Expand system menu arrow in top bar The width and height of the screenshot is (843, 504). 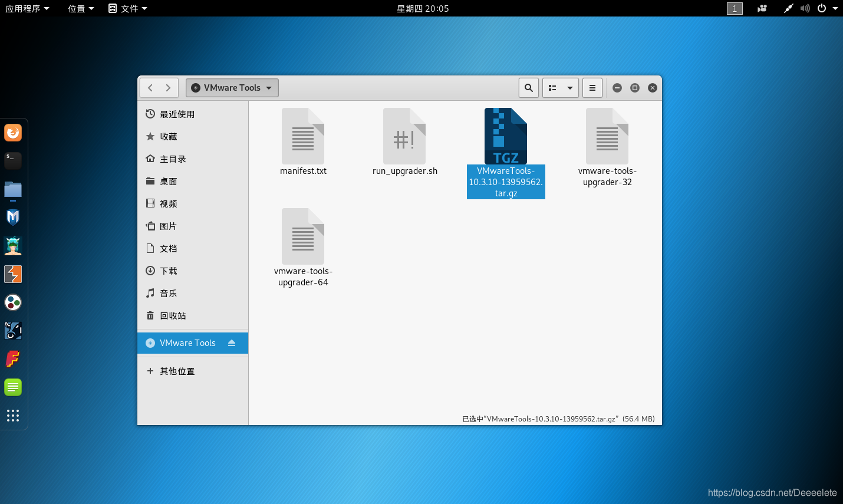[x=835, y=8]
